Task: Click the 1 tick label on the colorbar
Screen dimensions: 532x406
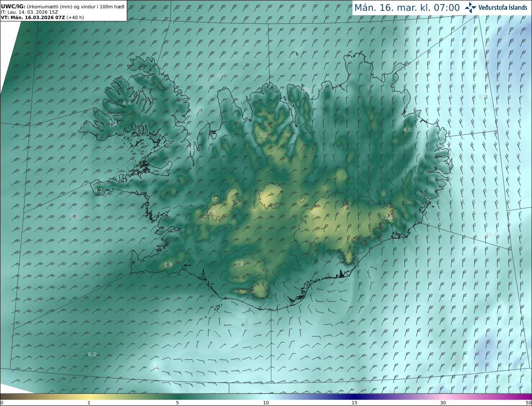Action: tap(89, 403)
